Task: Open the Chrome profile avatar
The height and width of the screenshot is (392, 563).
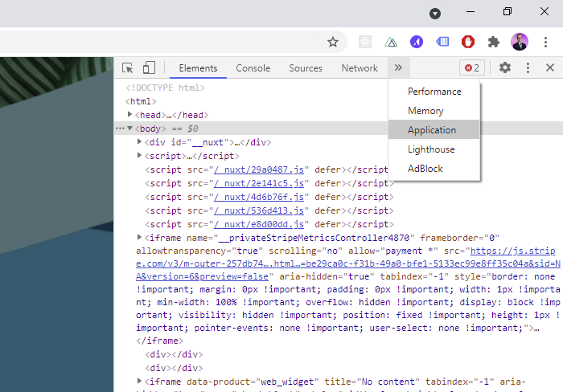Action: 520,42
